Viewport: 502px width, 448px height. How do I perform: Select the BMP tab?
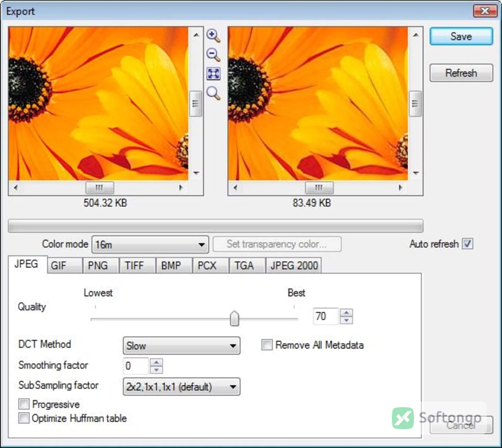(x=174, y=265)
